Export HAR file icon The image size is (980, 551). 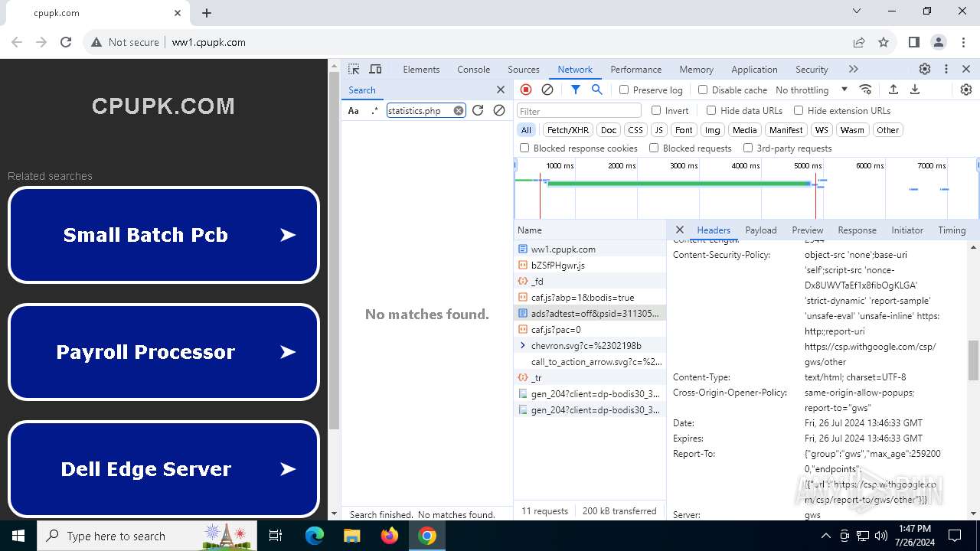915,90
